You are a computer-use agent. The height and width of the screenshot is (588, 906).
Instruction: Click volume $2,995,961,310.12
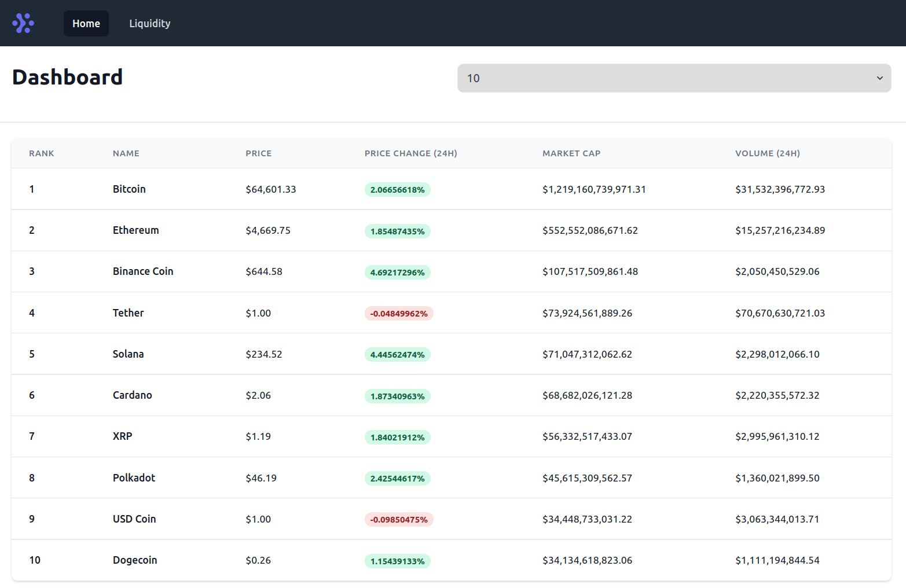777,436
